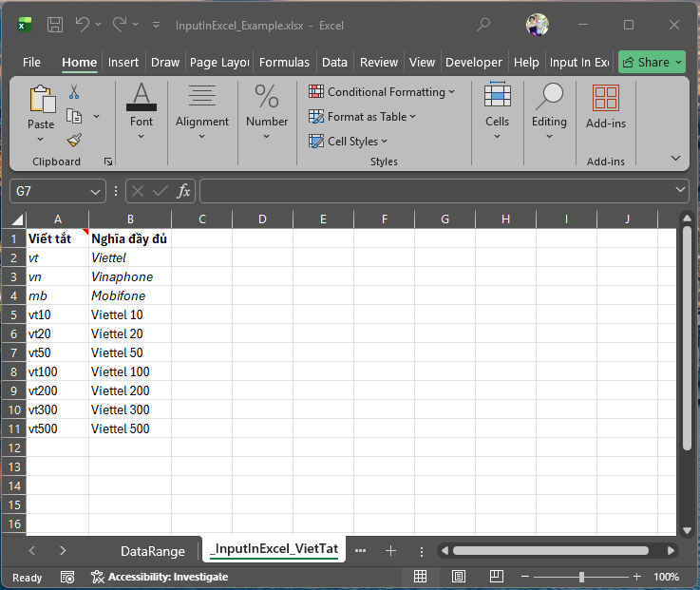700x590 pixels.
Task: Click the Share button
Action: pos(652,62)
